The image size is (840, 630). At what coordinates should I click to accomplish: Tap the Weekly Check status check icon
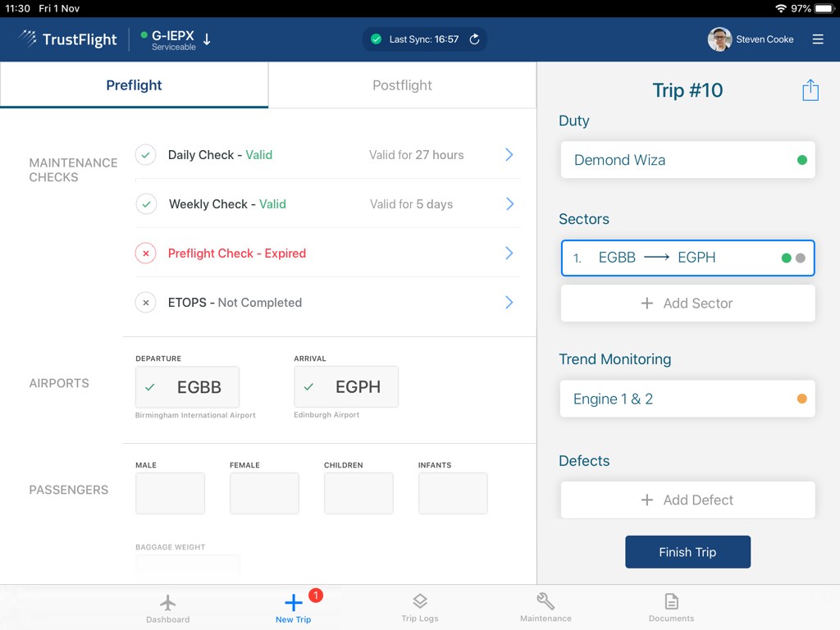point(146,204)
